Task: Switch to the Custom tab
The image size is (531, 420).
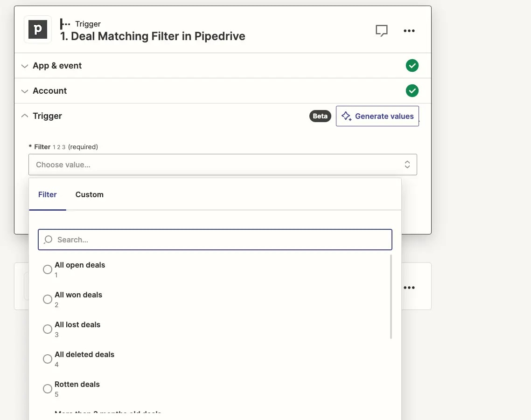Action: 90,194
